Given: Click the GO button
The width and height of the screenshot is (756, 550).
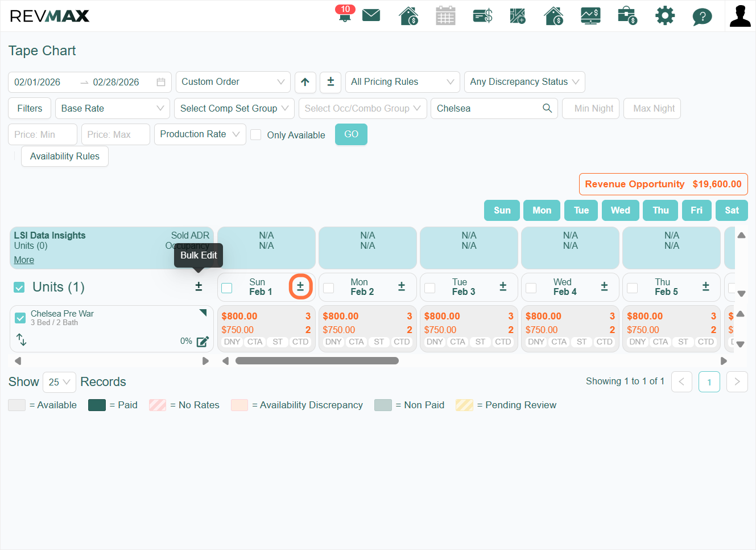Looking at the screenshot, I should click(351, 134).
